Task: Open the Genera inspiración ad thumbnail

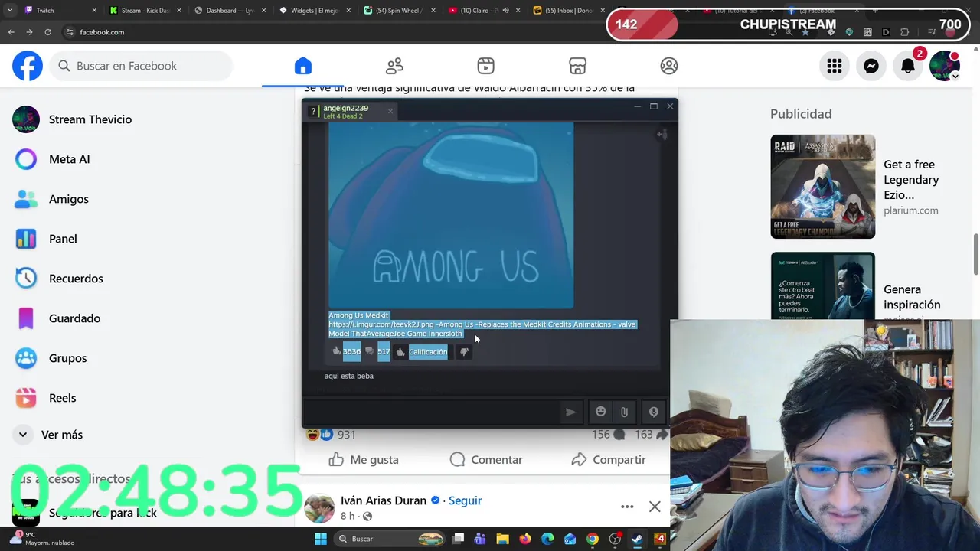Action: pos(822,285)
